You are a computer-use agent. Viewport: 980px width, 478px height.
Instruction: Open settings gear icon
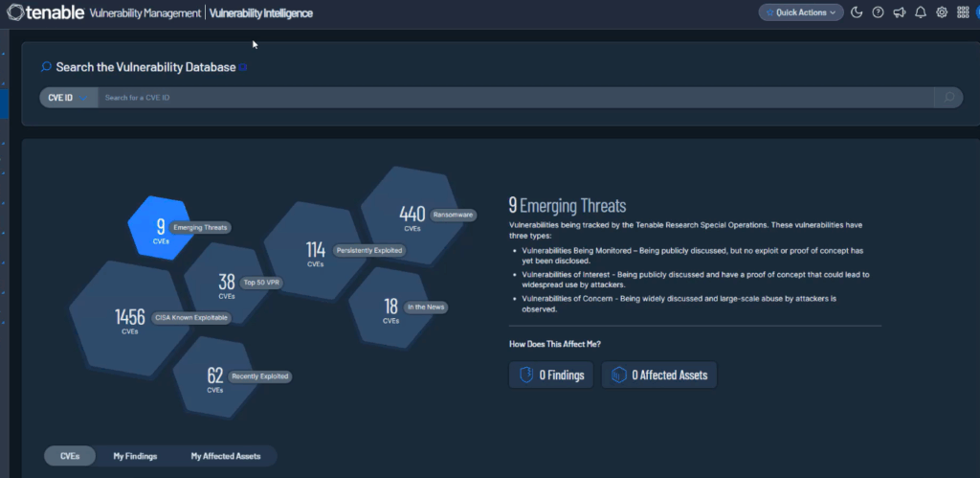coord(942,12)
